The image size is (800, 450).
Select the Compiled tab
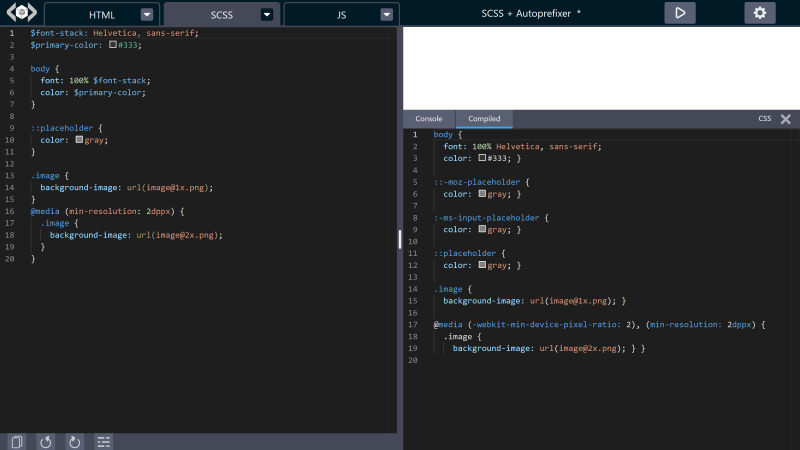485,119
